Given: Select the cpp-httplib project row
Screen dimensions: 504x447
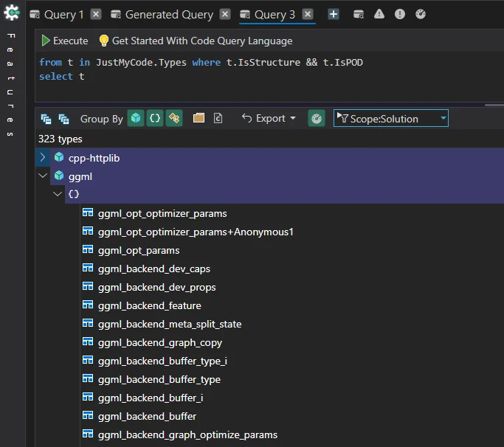Looking at the screenshot, I should (x=277, y=157).
